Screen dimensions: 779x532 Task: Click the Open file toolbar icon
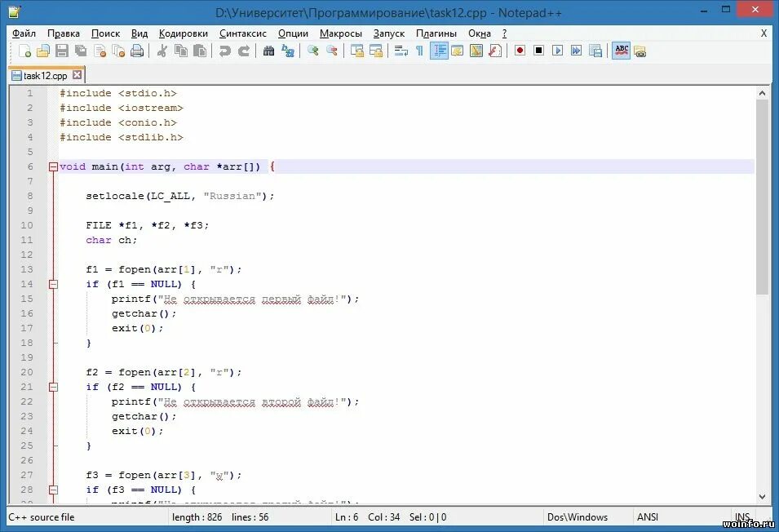(43, 51)
